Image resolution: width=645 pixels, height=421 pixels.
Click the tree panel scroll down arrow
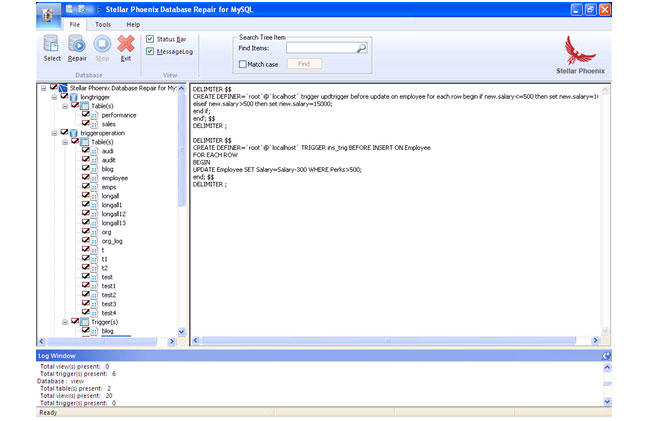tap(181, 332)
